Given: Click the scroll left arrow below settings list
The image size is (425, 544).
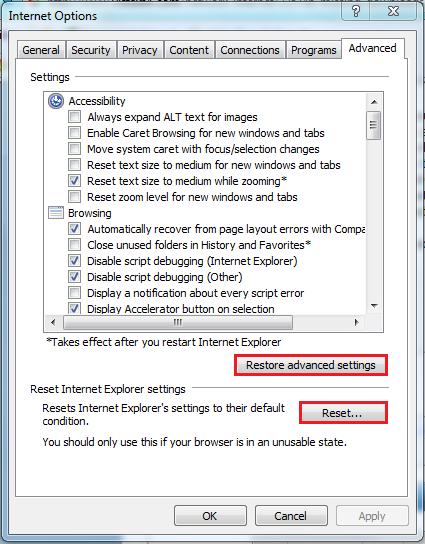Looking at the screenshot, I should point(53,322).
